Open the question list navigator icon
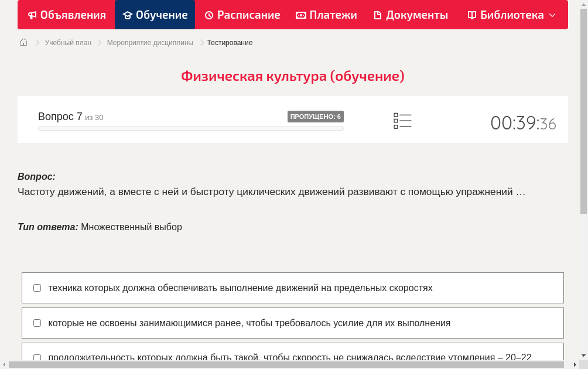Viewport: 588px width, 369px height. pyautogui.click(x=402, y=120)
